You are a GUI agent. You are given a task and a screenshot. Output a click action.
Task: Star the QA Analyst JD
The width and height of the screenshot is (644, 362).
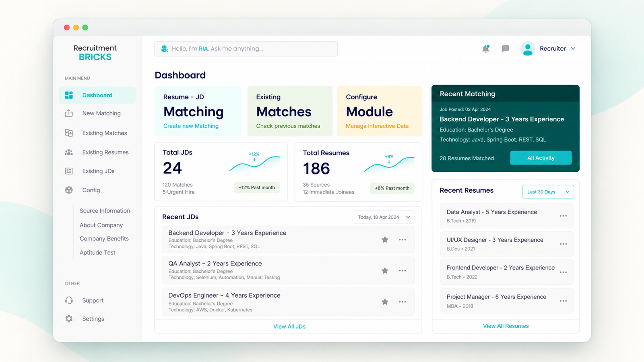coord(385,271)
